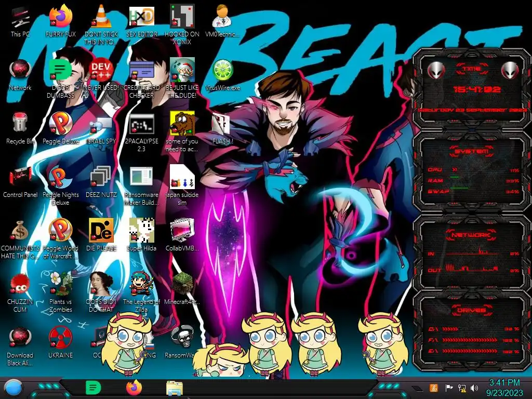Launch Firefox from the taskbar

134,388
